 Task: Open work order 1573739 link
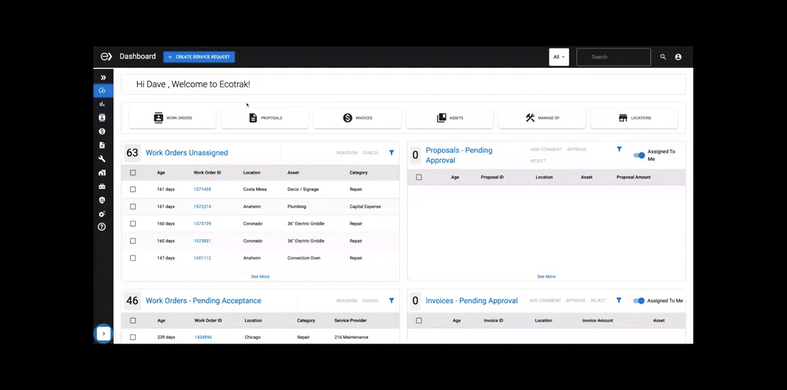[x=202, y=223]
